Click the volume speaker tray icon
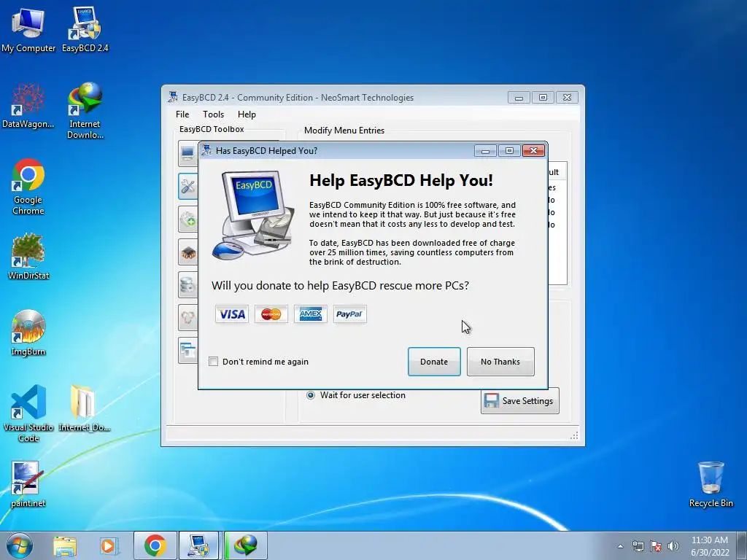The image size is (747, 560). 673,546
